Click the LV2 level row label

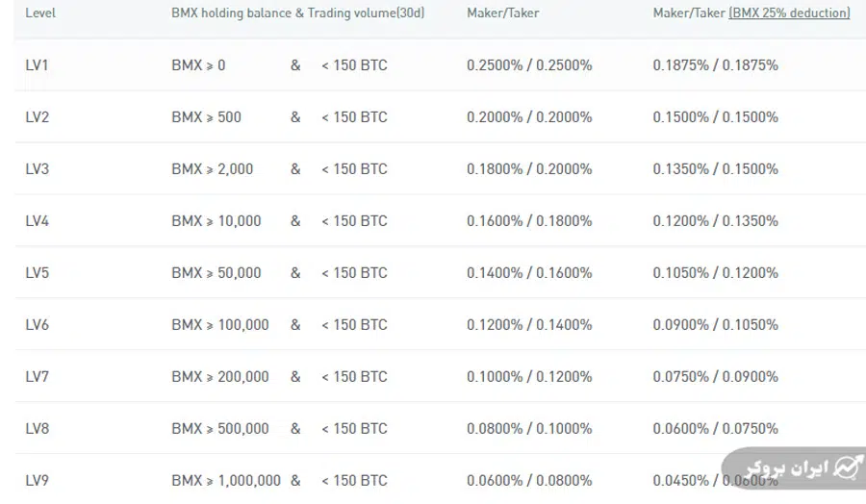click(x=38, y=117)
